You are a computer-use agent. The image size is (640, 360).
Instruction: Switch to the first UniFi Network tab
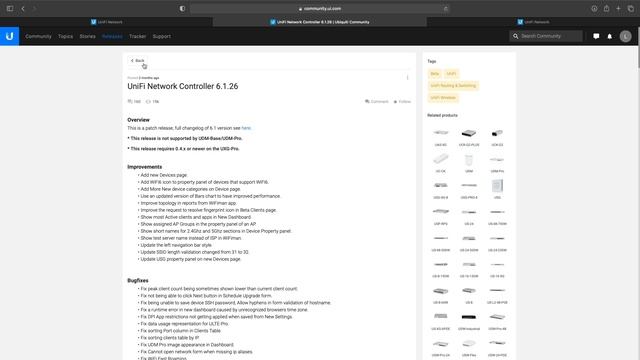coord(107,22)
